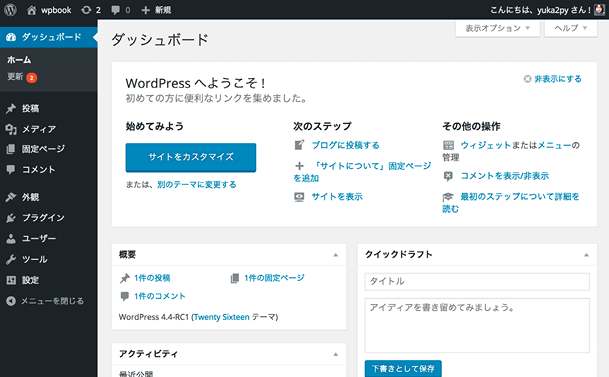Open the 新規 menu in the admin bar
609x377 pixels.
(x=163, y=10)
